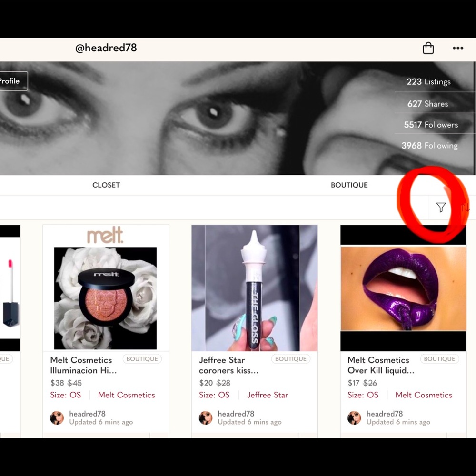Switch to the BOUTIQUE tab
Image resolution: width=476 pixels, height=476 pixels.
pyautogui.click(x=349, y=185)
